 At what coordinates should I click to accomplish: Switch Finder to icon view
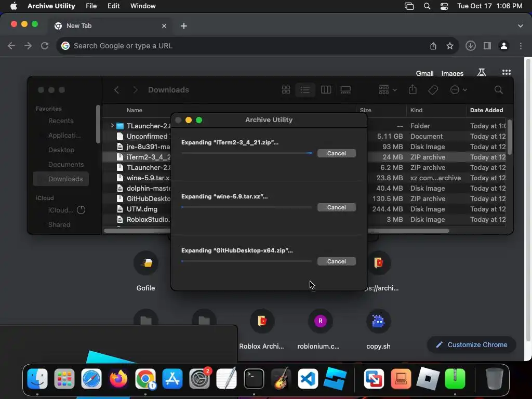click(x=286, y=90)
